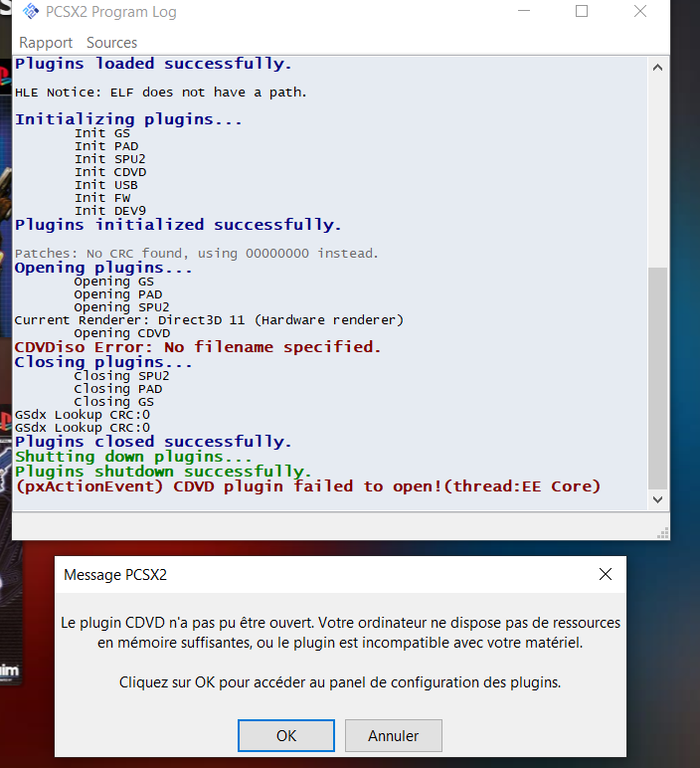Click the resize grip of the log window
This screenshot has height=768, width=700.
663,533
